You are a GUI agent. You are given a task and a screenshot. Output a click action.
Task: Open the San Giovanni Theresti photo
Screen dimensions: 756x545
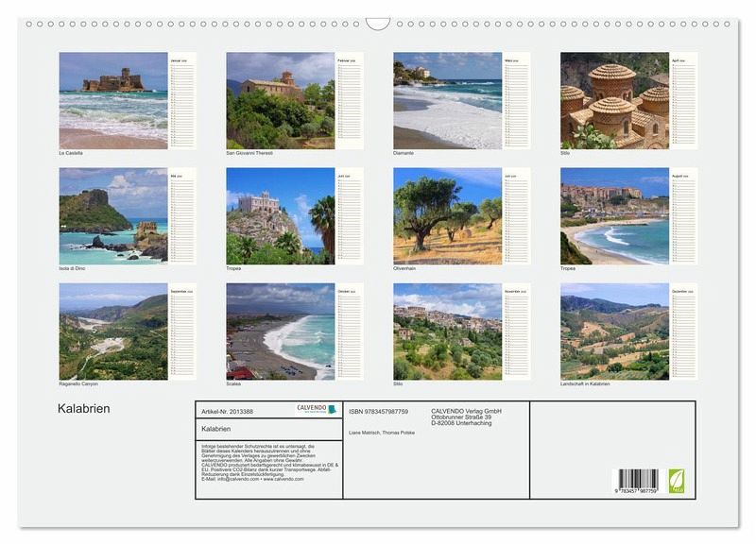280,101
